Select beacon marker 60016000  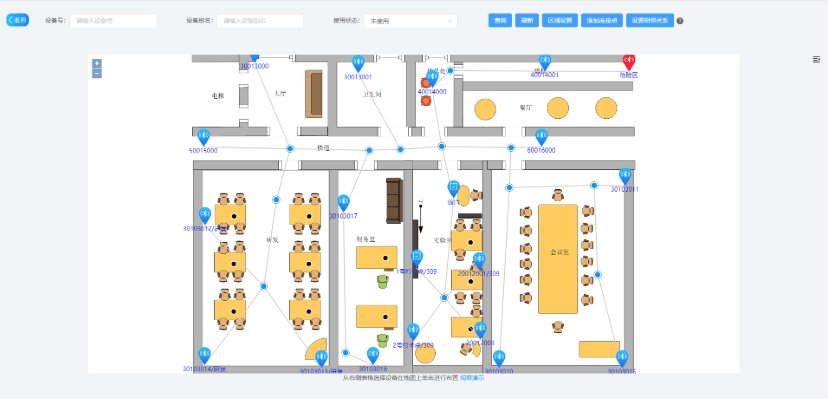(541, 137)
